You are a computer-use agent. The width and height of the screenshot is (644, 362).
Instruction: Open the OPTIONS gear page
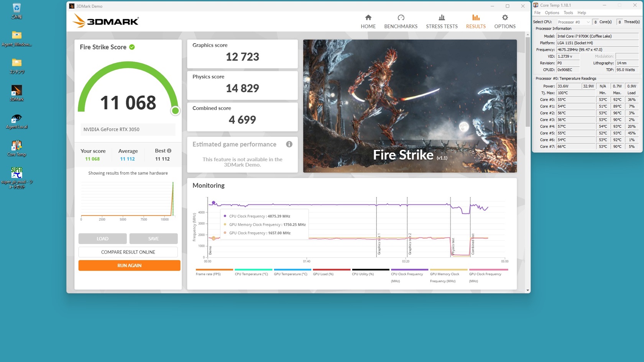[505, 21]
